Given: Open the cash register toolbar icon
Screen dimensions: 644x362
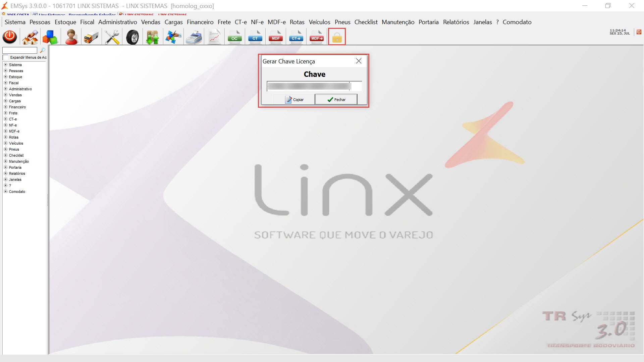Looking at the screenshot, I should point(194,37).
